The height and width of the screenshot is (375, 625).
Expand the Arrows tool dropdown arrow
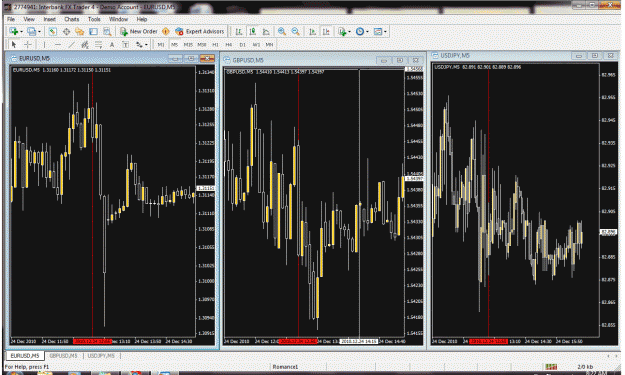[146, 45]
